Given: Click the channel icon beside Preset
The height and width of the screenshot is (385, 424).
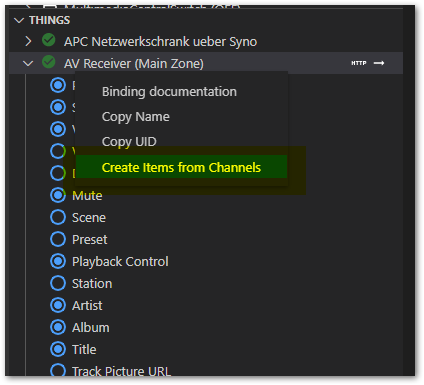Looking at the screenshot, I should coord(58,239).
